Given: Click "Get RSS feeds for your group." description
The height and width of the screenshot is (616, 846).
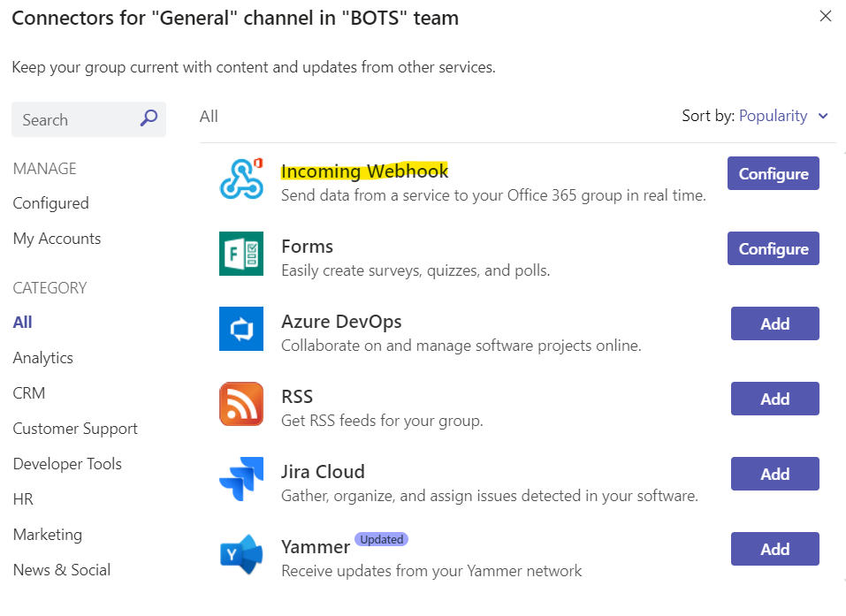Looking at the screenshot, I should pyautogui.click(x=382, y=420).
